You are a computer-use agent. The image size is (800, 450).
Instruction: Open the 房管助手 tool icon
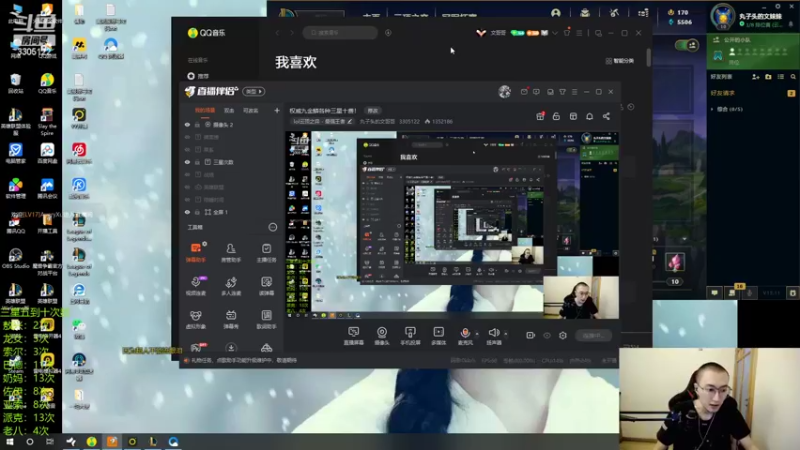[231, 252]
